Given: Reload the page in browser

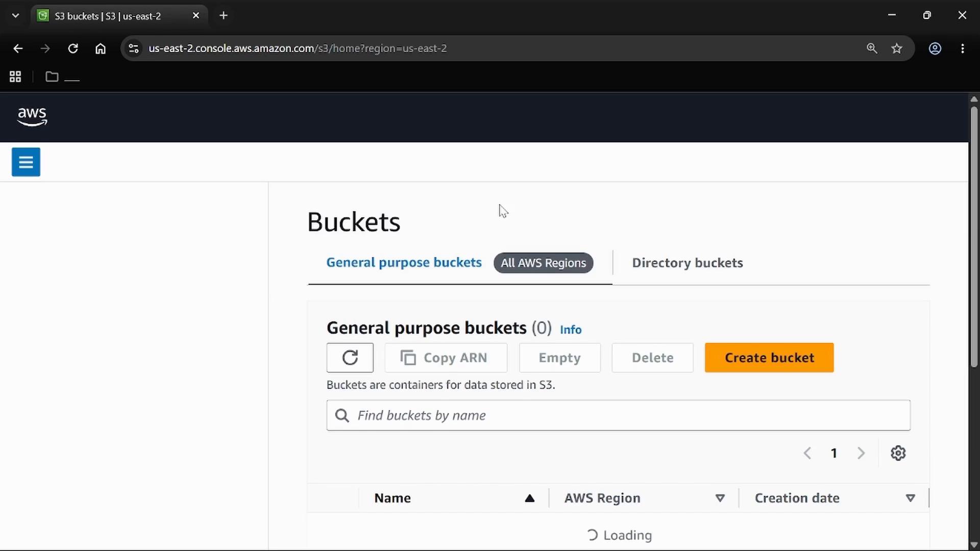Looking at the screenshot, I should 73,48.
